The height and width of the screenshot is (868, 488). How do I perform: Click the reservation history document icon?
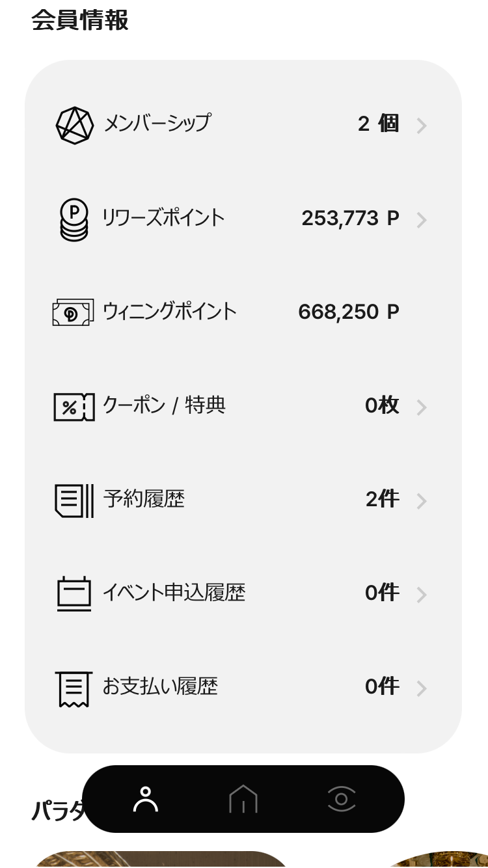coord(74,500)
